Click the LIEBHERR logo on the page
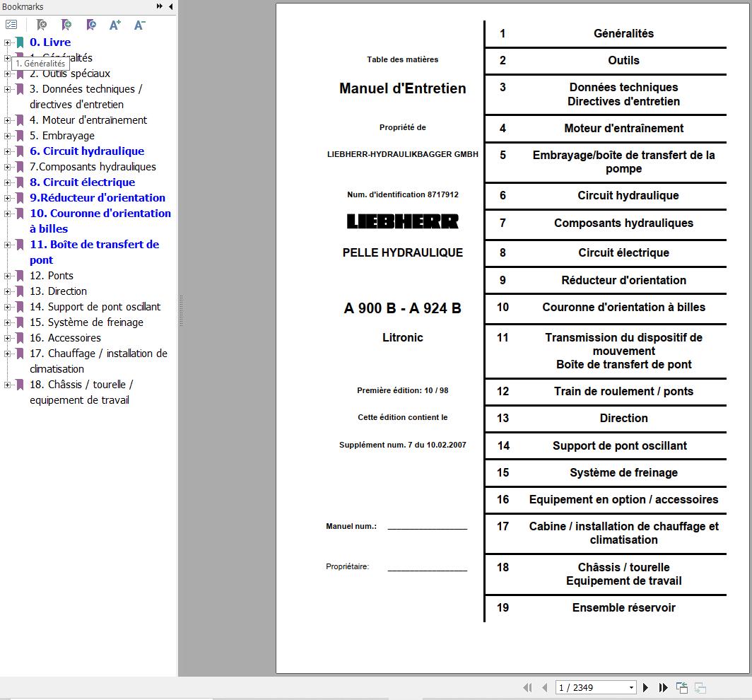 point(402,221)
